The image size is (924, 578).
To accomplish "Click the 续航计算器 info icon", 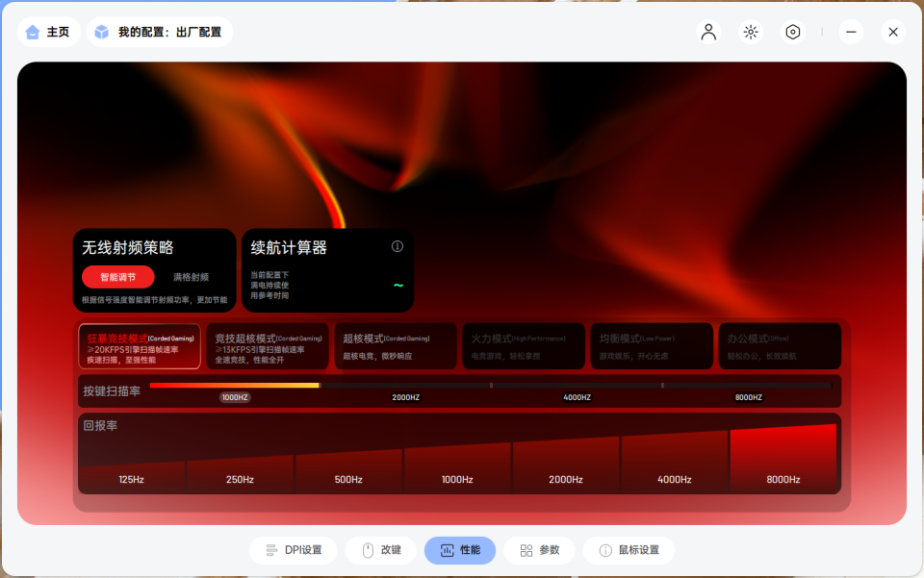I will (397, 246).
